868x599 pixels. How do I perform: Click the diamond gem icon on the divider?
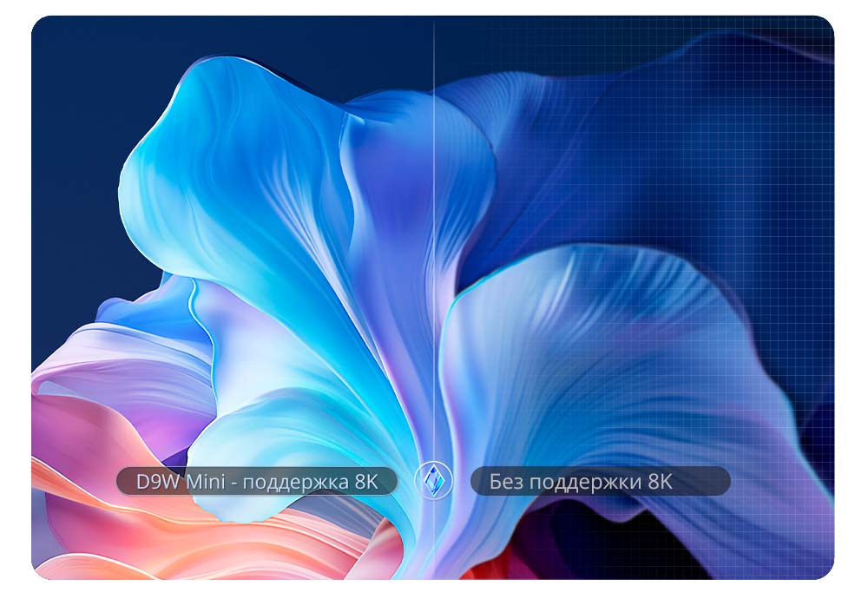tap(432, 480)
